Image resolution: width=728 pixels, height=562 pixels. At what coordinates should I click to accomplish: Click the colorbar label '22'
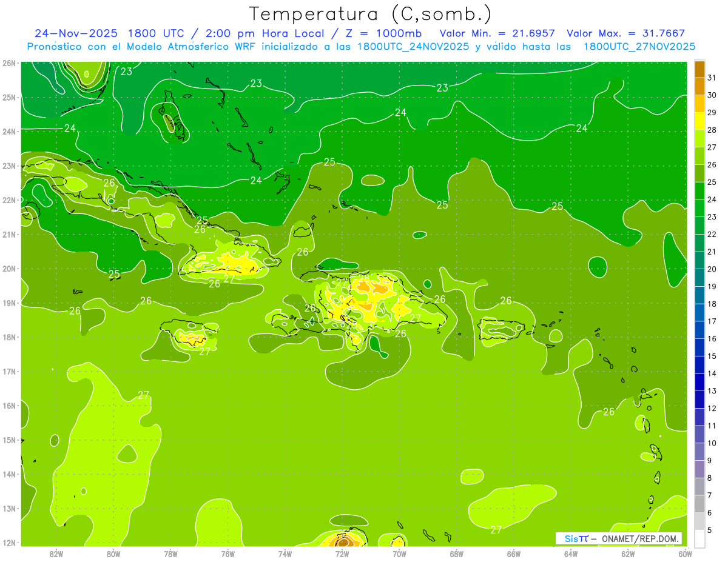pyautogui.click(x=712, y=235)
